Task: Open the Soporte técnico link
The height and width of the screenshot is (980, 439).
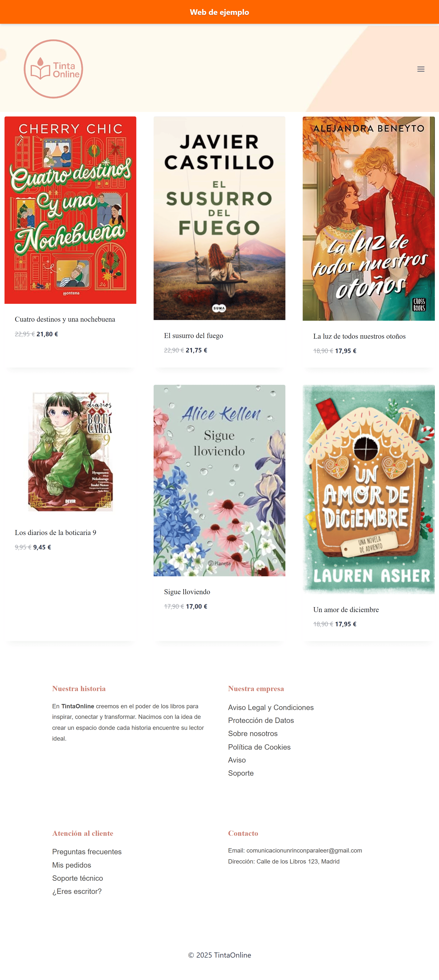Action: click(77, 878)
